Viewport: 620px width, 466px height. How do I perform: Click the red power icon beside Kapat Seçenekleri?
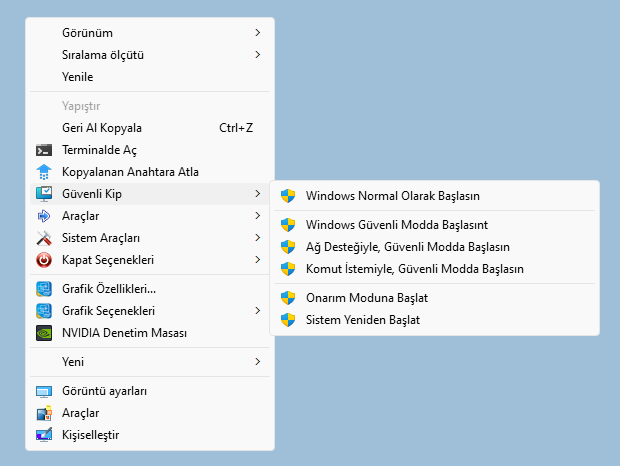pyautogui.click(x=44, y=260)
